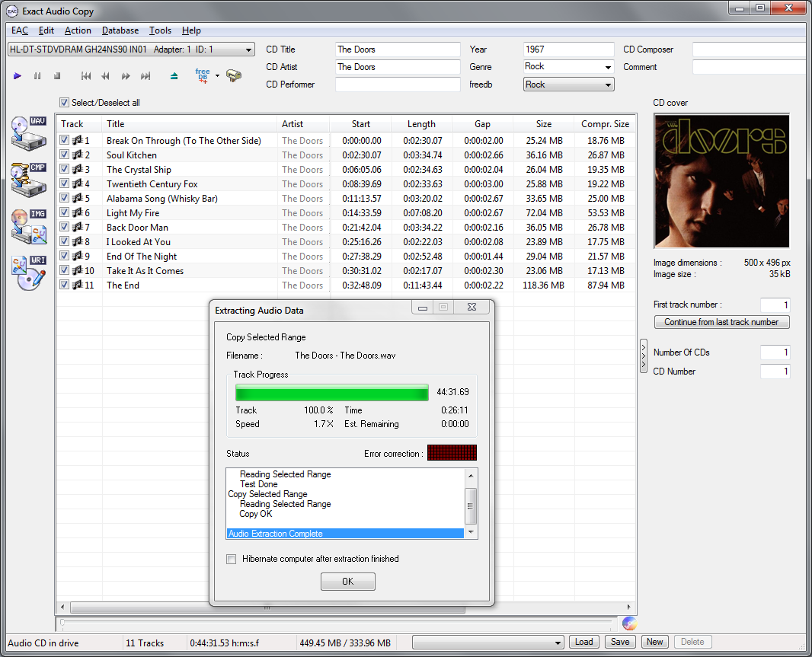Uncheck track 6 Light My Fire checkbox

[65, 213]
